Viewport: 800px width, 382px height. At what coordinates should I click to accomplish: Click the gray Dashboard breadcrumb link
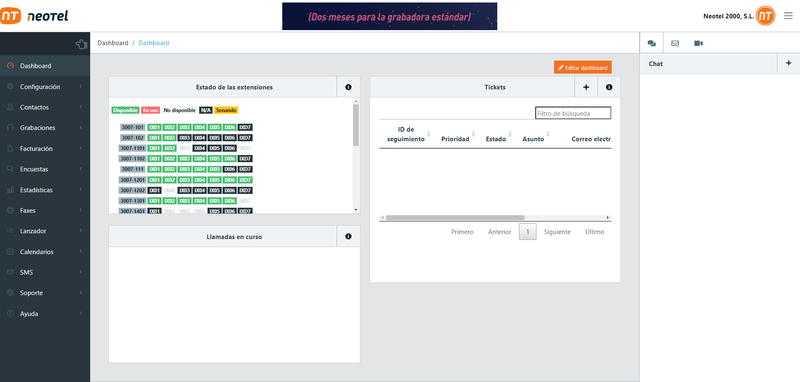113,43
